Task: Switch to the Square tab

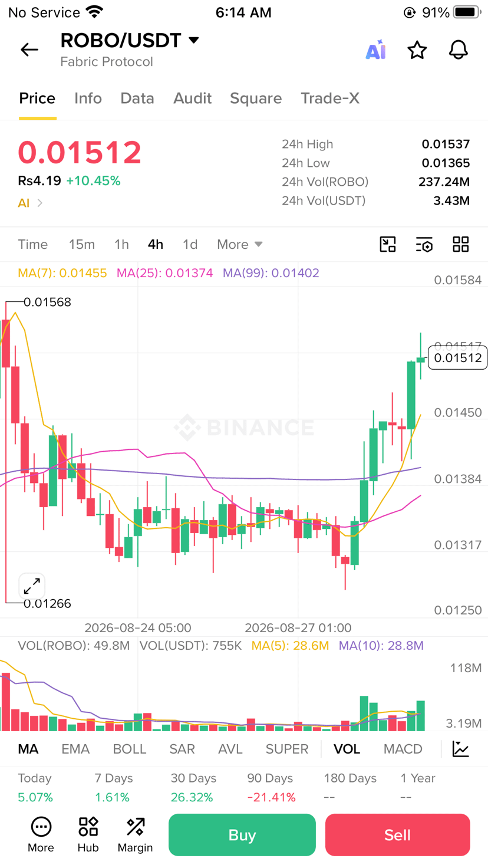Action: tap(256, 98)
